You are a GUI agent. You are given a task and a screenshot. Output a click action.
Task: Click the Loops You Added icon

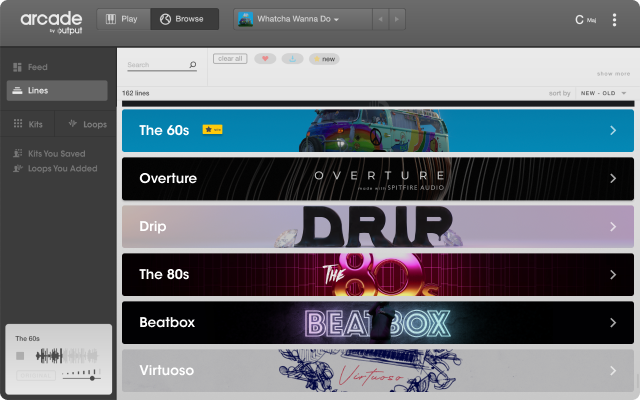coord(18,168)
